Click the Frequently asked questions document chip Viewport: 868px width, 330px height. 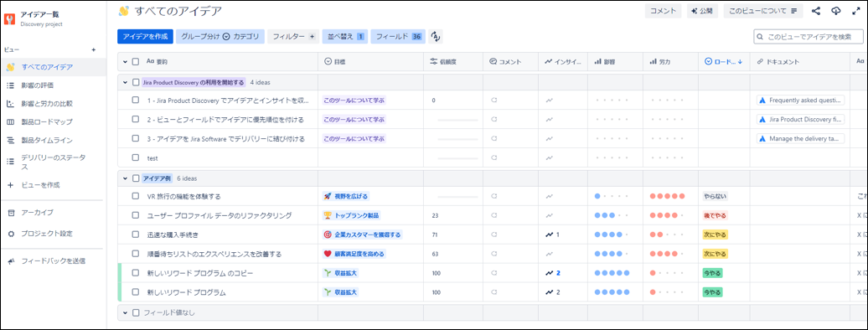click(800, 101)
